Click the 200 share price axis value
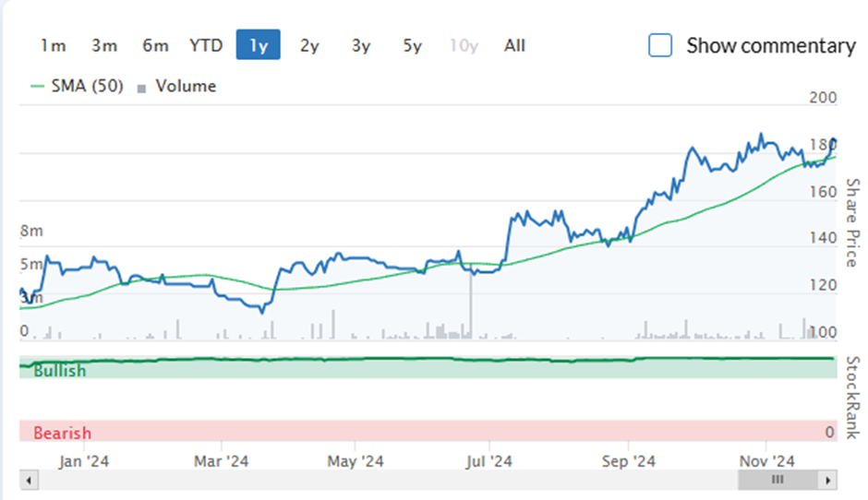This screenshot has height=500, width=868. coord(823,98)
